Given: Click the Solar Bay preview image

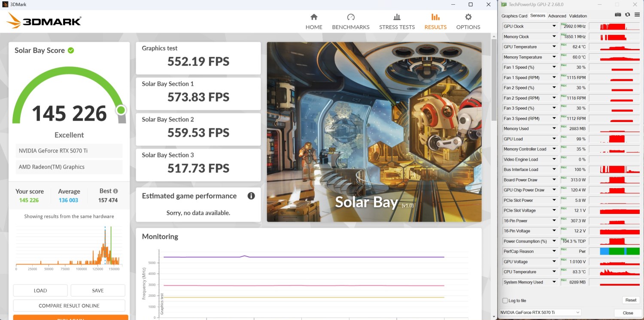Looking at the screenshot, I should pos(374,132).
